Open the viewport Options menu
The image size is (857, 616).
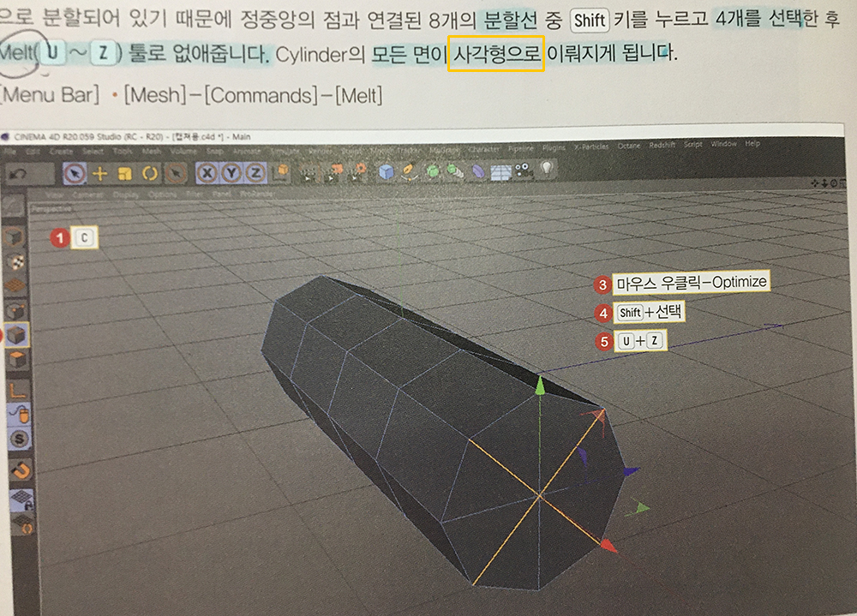point(162,194)
